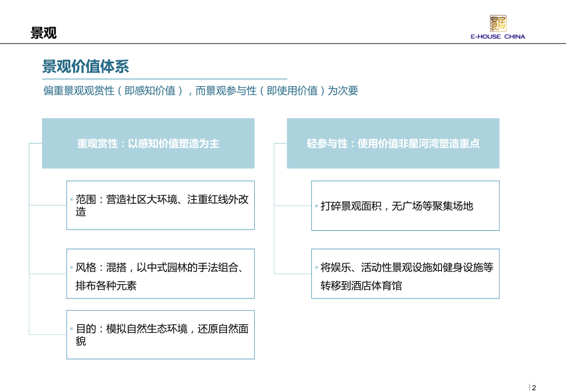This screenshot has height=392, width=566.
Task: Click the 轻参与性：使用价值非星河湾塑造重点 header box
Action: 394,143
